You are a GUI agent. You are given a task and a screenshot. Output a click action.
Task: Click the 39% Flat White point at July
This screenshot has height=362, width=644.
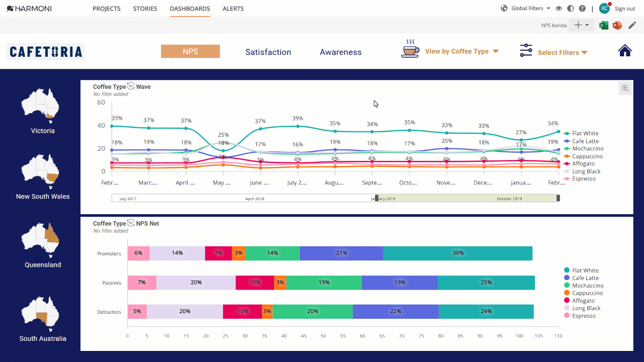tap(297, 126)
